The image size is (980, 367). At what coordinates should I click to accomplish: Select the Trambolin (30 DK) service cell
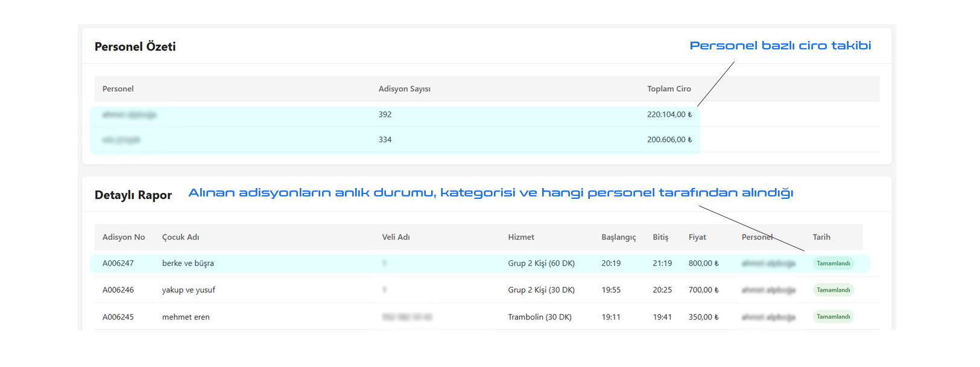coord(540,317)
